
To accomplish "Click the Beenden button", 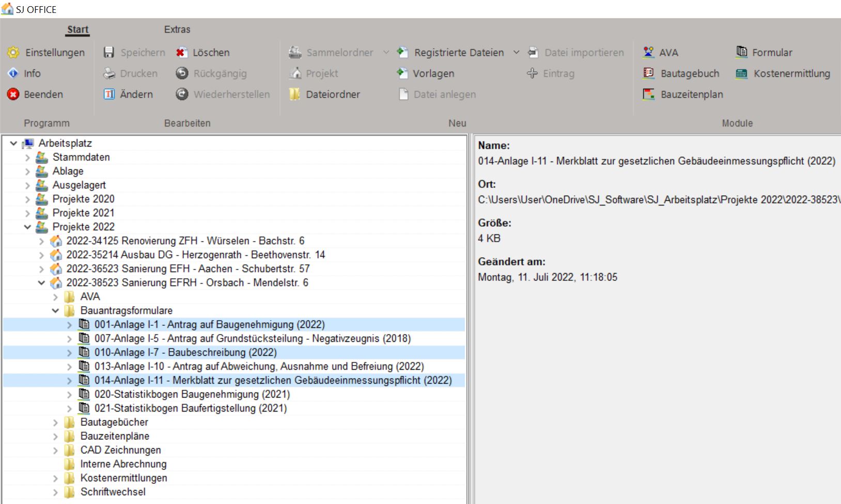I will tap(43, 94).
